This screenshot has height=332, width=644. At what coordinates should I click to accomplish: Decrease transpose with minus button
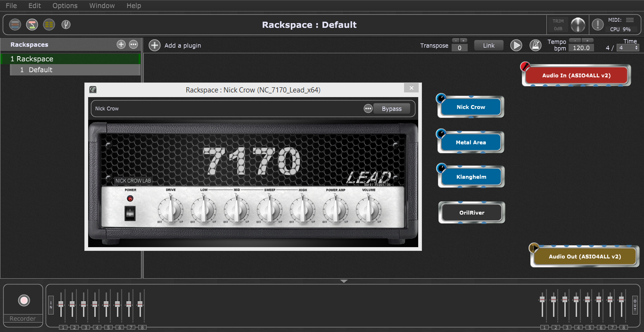point(455,40)
